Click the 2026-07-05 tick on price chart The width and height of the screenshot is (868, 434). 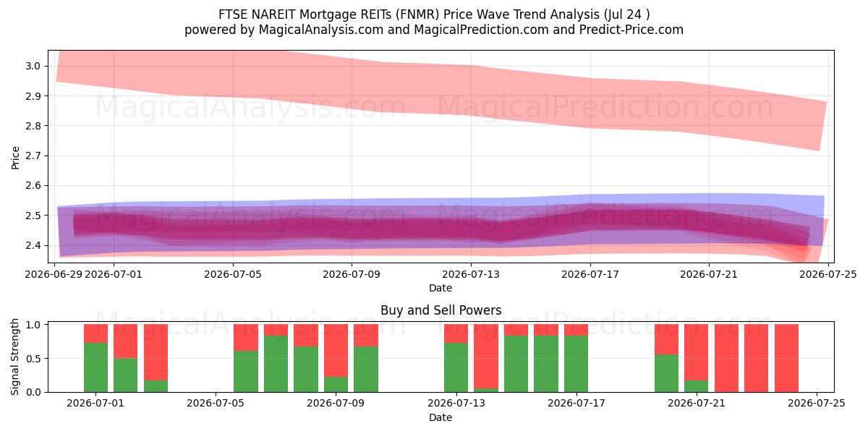pyautogui.click(x=233, y=274)
